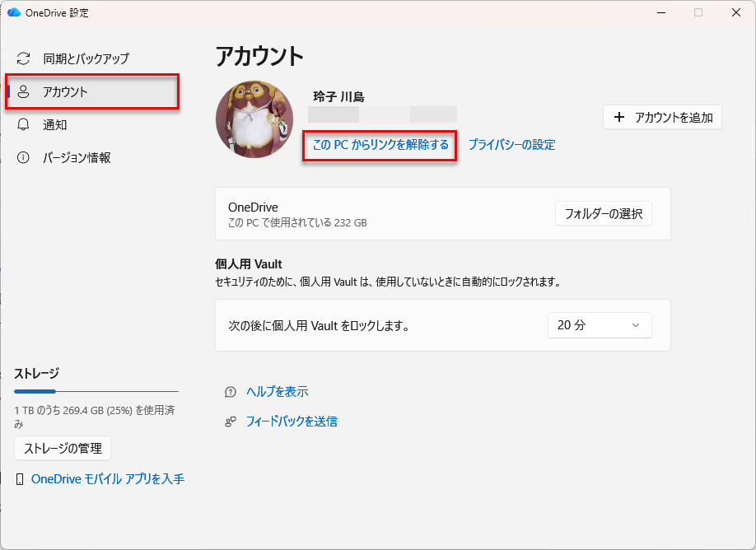Click the OneDrive cloud icon in title bar
Screen dimensions: 756x550
click(13, 12)
